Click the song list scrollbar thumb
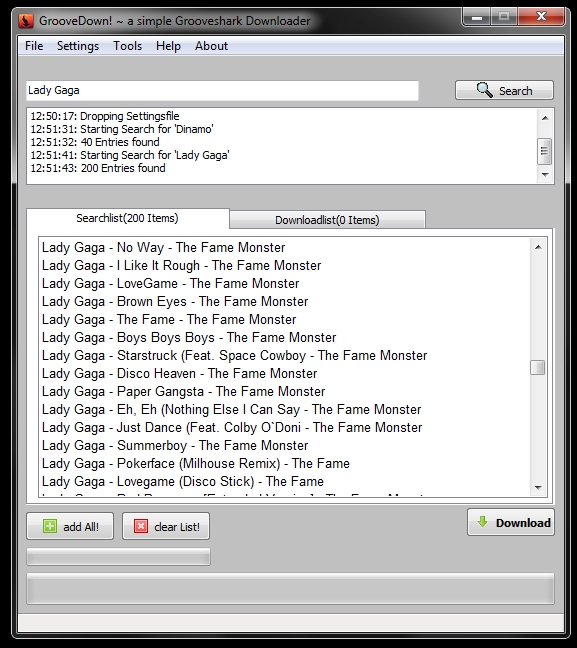This screenshot has height=648, width=577. 537,367
